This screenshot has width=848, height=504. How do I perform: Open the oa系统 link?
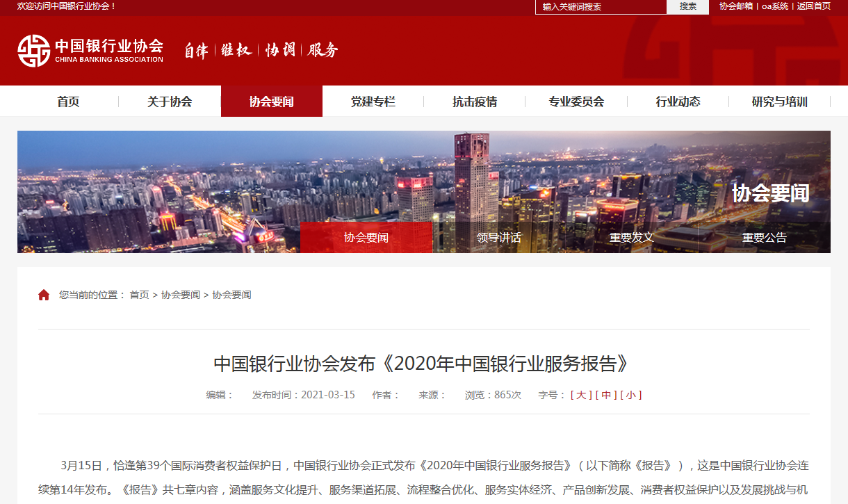[x=775, y=6]
